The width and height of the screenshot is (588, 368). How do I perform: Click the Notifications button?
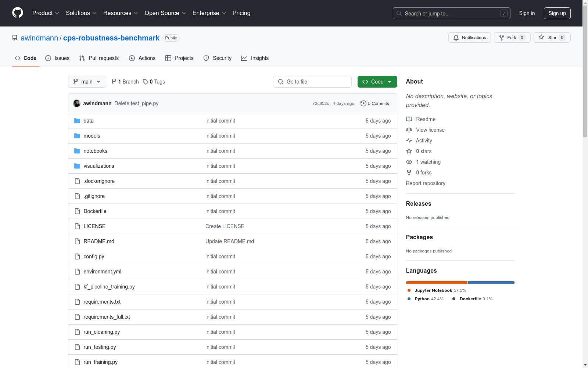pos(470,38)
